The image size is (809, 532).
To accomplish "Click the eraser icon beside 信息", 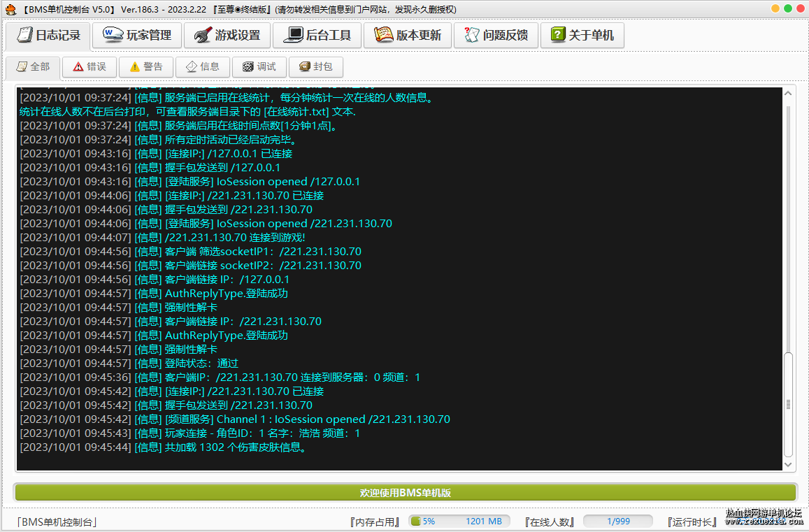I will click(x=192, y=66).
